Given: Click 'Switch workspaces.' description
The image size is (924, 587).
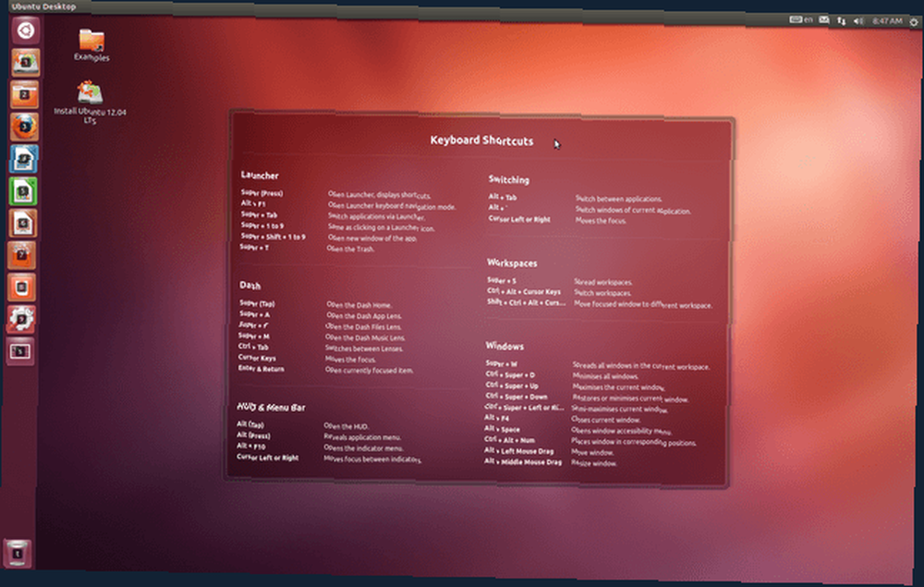Looking at the screenshot, I should pos(602,293).
